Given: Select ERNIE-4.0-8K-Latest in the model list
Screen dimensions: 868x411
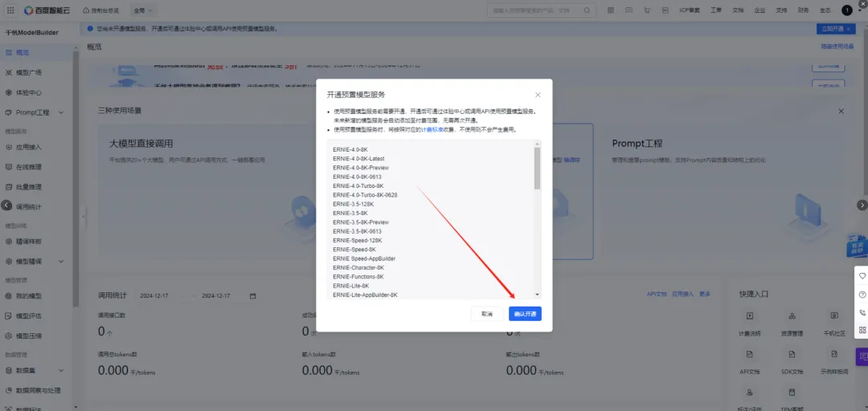Looking at the screenshot, I should 358,159.
